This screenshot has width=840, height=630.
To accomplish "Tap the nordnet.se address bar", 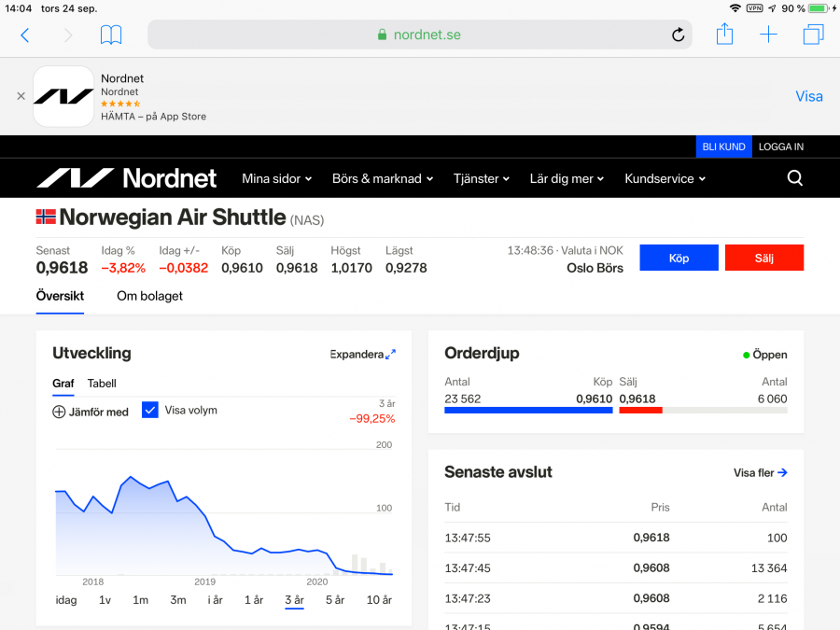I will coord(419,35).
